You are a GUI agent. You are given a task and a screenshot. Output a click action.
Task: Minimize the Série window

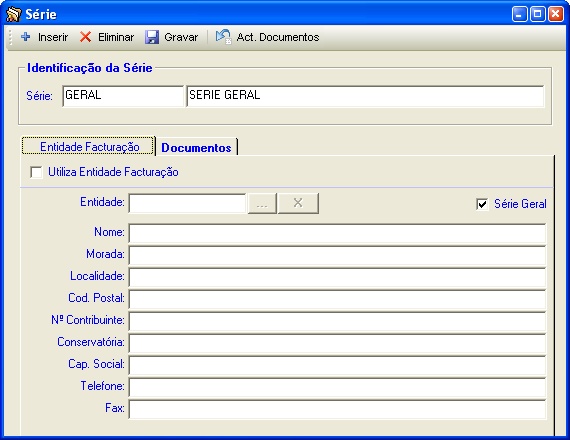click(519, 14)
